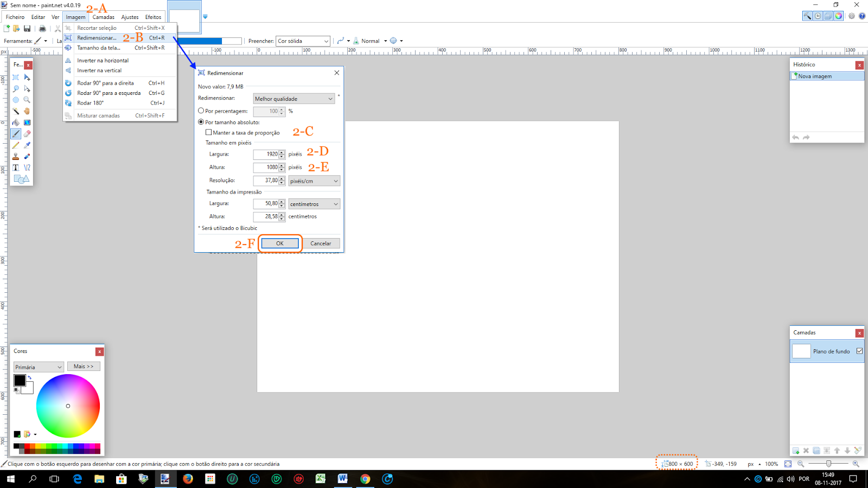Click Cancelar in the Redimensionar dialog

point(321,243)
